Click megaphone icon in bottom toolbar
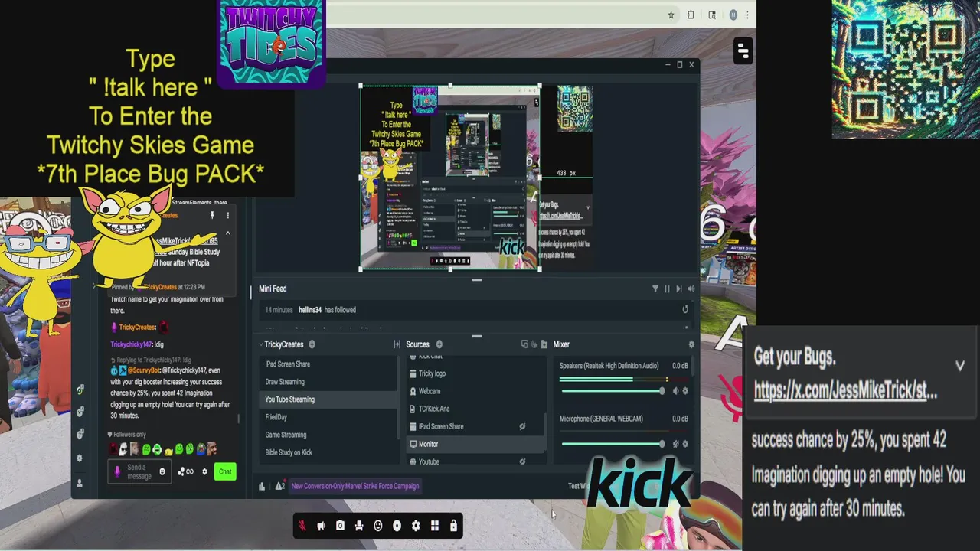This screenshot has height=551, width=980. [322, 526]
